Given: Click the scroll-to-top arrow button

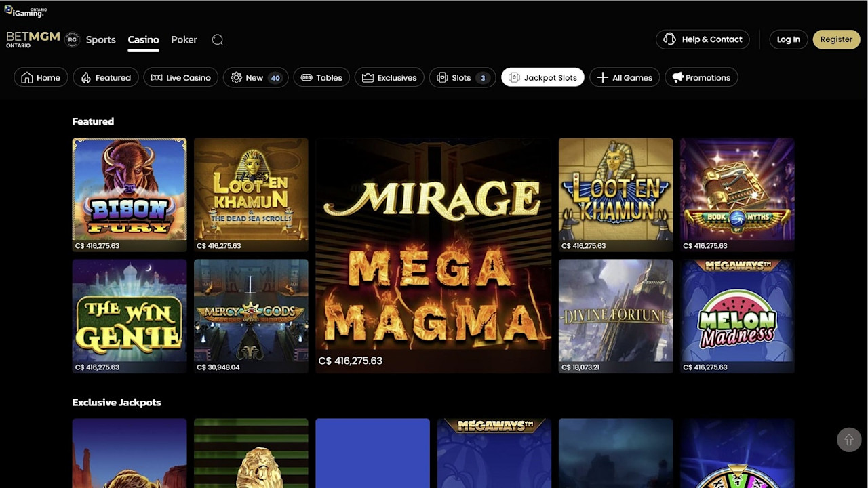Looking at the screenshot, I should (848, 440).
